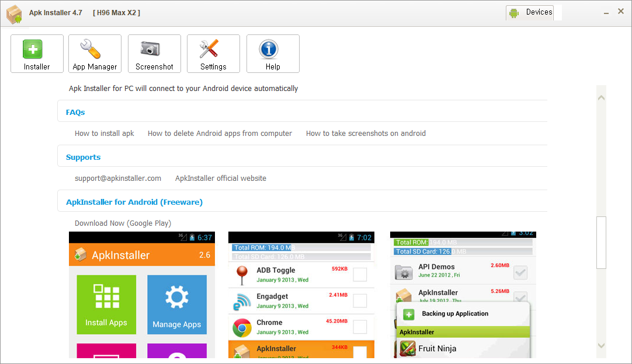Open the 'How to install apk' link
The width and height of the screenshot is (632, 364).
[x=105, y=133]
